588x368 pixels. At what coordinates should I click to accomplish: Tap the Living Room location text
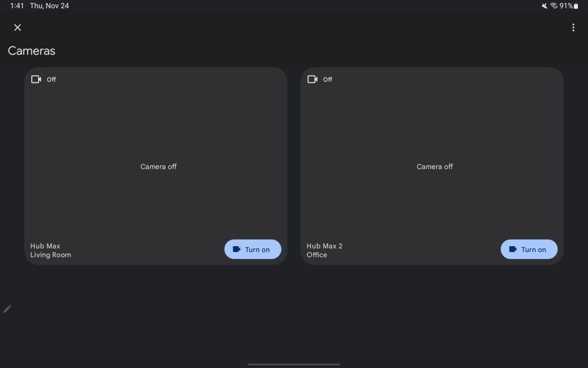tap(51, 254)
